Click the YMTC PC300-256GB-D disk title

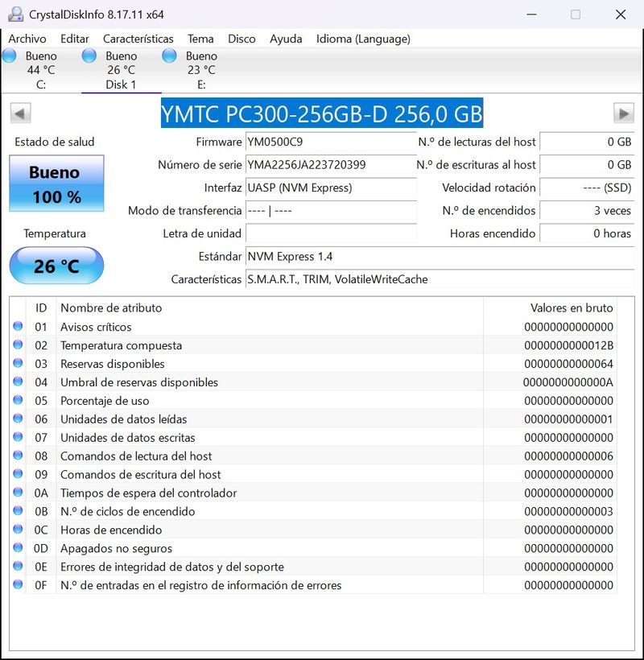point(322,113)
